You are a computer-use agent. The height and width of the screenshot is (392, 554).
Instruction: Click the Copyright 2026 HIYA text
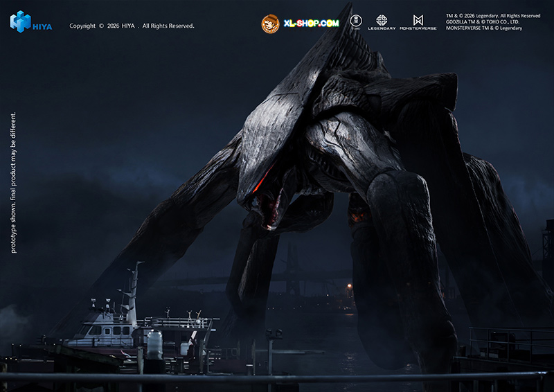coord(132,26)
